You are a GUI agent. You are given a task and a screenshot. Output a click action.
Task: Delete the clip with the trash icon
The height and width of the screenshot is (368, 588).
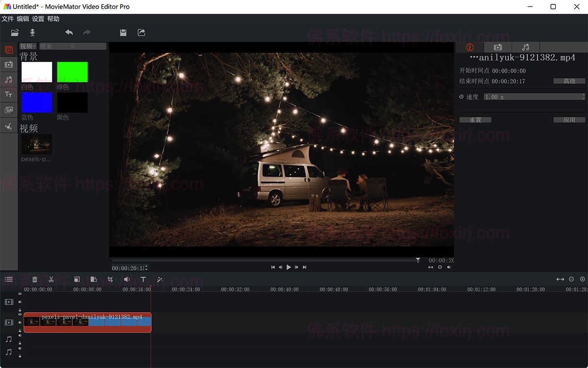click(35, 279)
